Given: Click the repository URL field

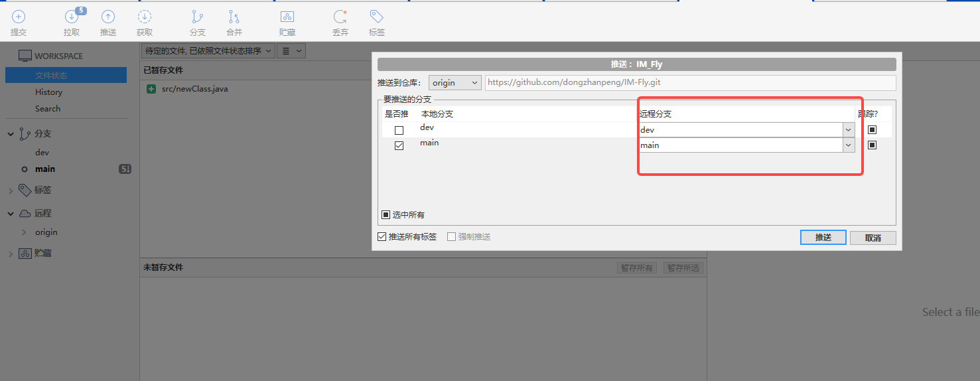Looking at the screenshot, I should pos(690,83).
